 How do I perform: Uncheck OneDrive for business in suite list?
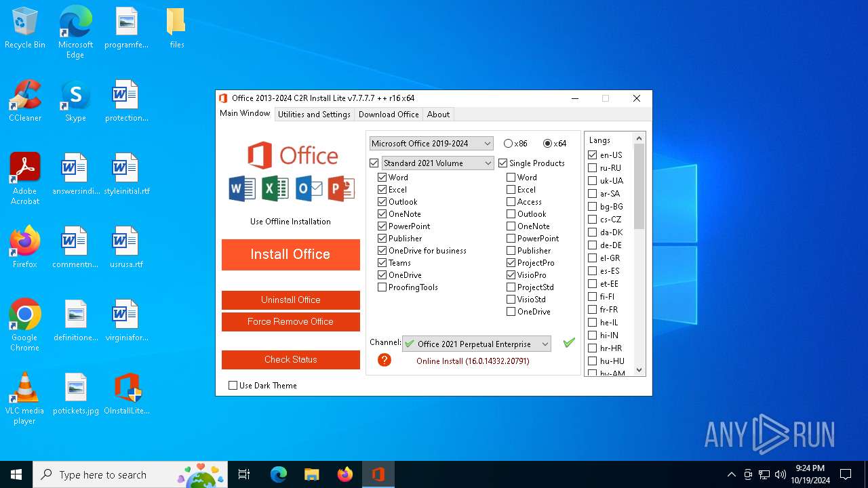(x=382, y=251)
